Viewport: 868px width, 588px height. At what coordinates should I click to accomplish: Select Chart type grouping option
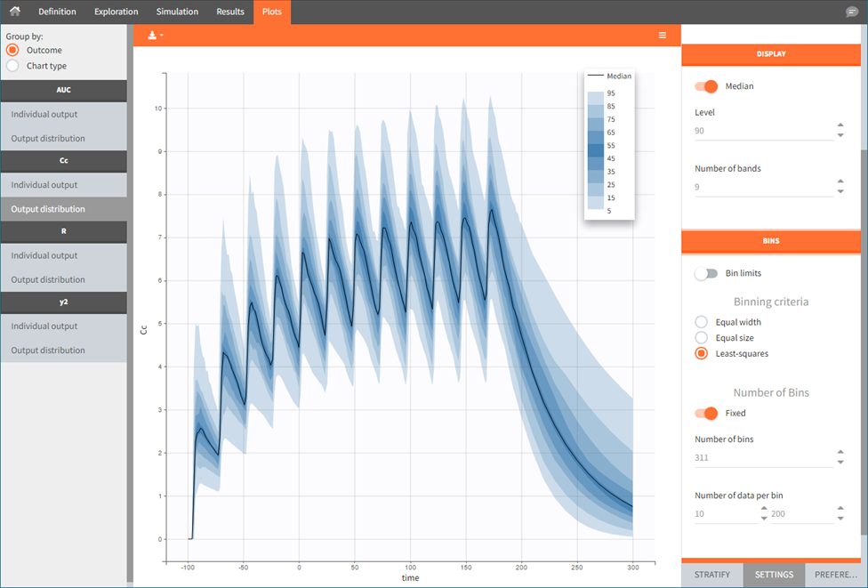12,66
